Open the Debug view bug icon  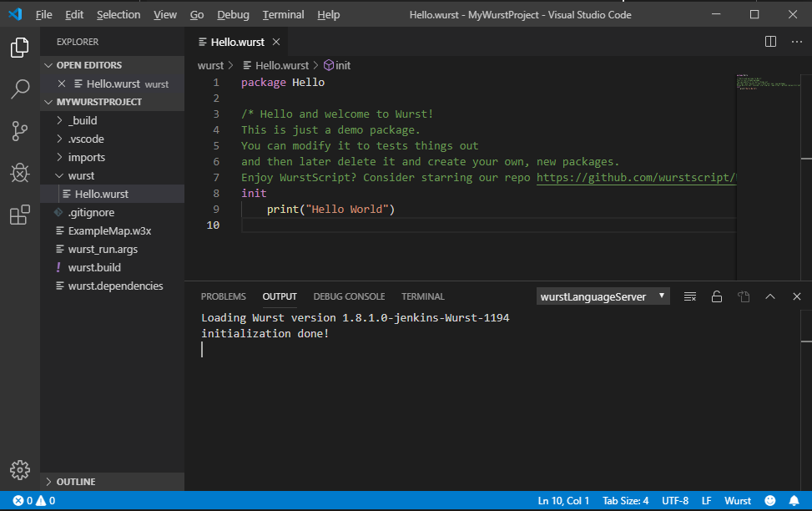click(20, 173)
